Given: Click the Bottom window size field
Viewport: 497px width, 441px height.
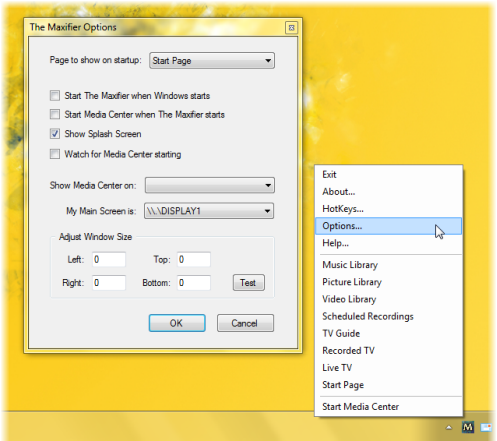Looking at the screenshot, I should pos(194,283).
